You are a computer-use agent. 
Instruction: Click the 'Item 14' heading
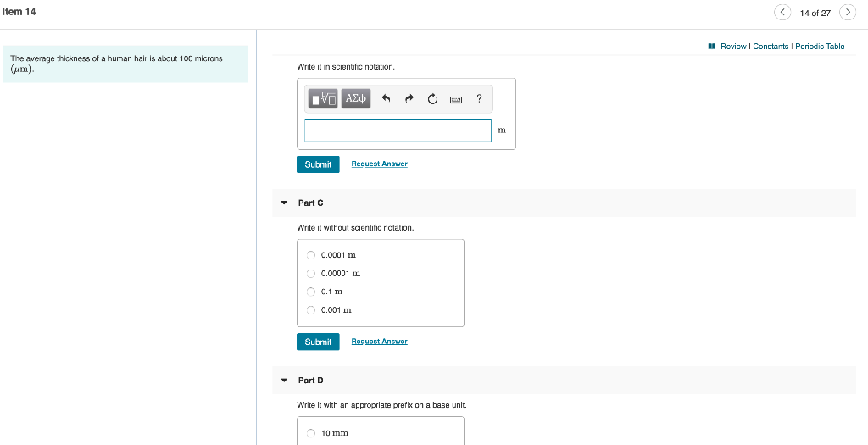pos(19,12)
